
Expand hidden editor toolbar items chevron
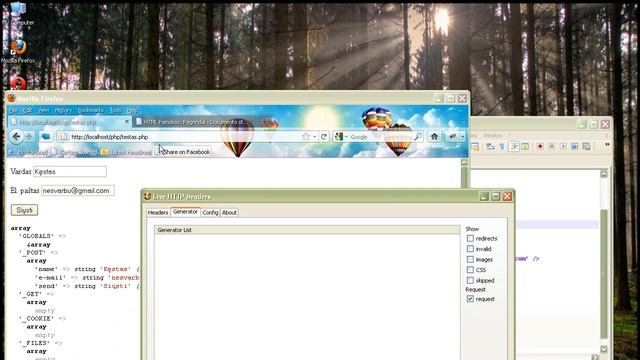coord(607,145)
